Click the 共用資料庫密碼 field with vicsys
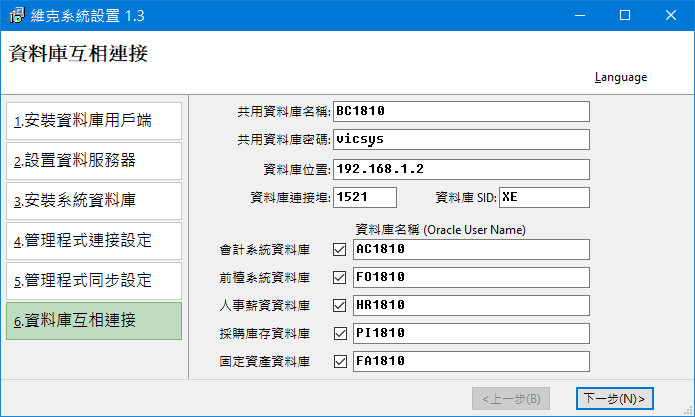Screen dimensions: 695x417 pyautogui.click(x=461, y=139)
